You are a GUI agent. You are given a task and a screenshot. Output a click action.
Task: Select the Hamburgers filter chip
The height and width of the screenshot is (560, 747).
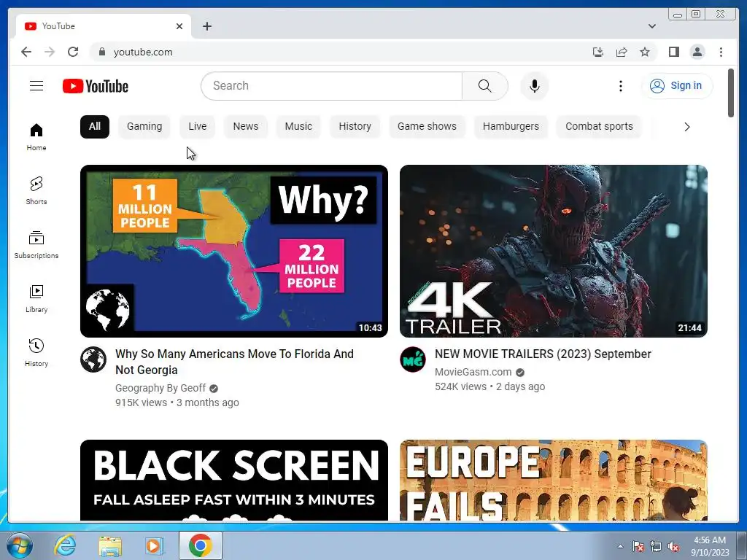pos(511,127)
